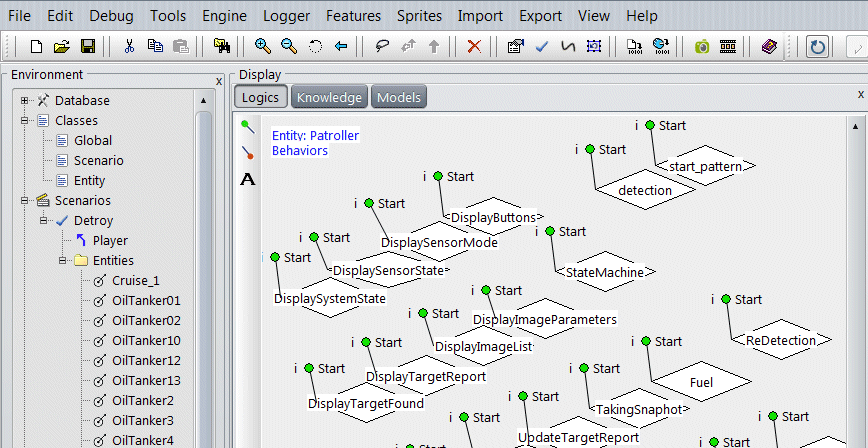Switch to the Knowledge tab
Screen dimensions: 868x448
[x=329, y=97]
